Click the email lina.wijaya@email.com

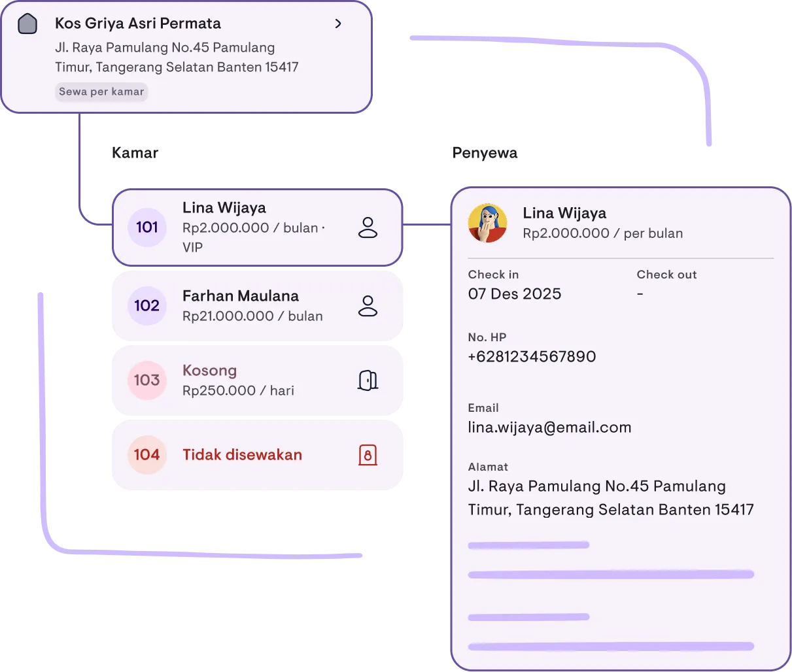coord(549,428)
